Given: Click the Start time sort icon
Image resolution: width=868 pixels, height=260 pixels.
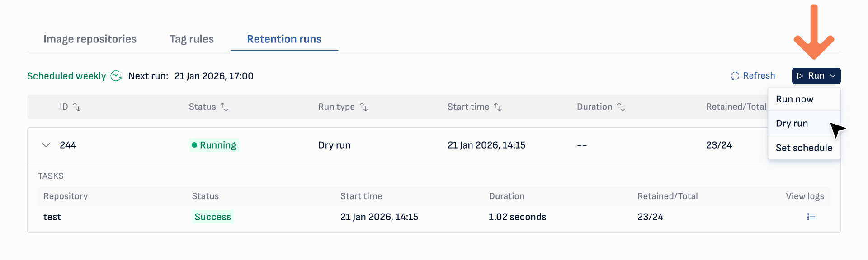Looking at the screenshot, I should point(498,107).
